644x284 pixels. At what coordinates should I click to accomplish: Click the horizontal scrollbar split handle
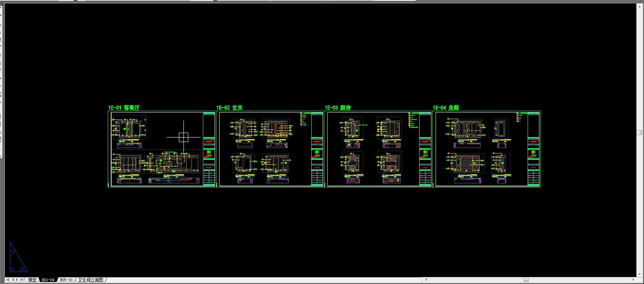click(x=422, y=280)
